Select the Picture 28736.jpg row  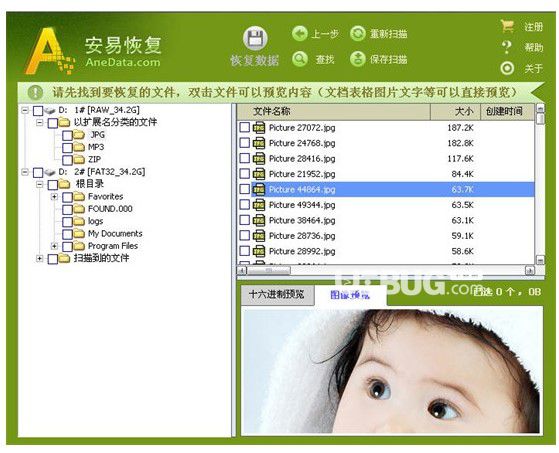[386, 236]
